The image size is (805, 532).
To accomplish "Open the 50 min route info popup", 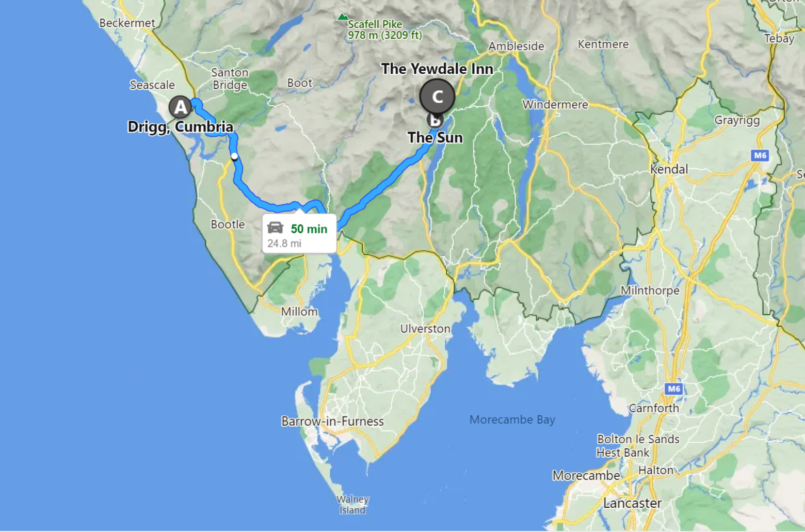I will click(x=299, y=233).
